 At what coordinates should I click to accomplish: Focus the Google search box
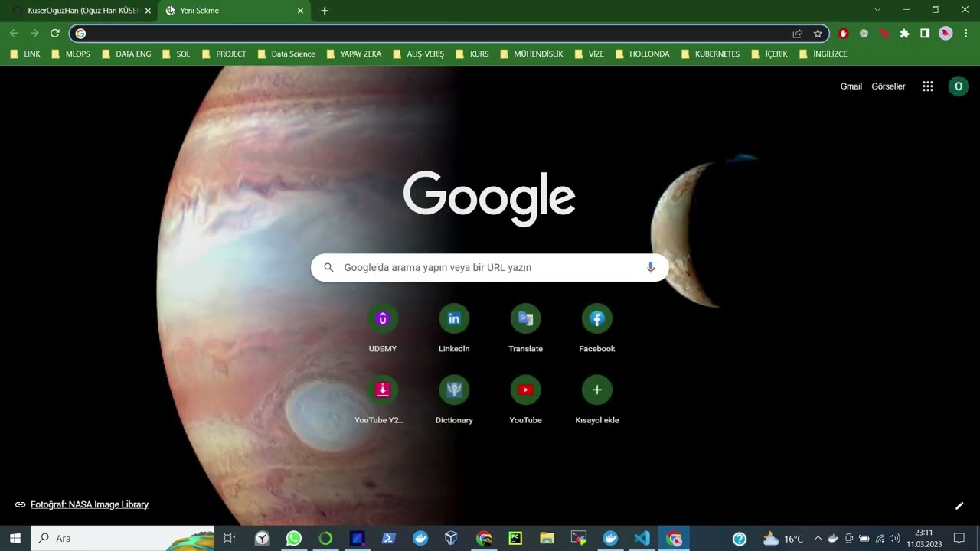tap(490, 267)
